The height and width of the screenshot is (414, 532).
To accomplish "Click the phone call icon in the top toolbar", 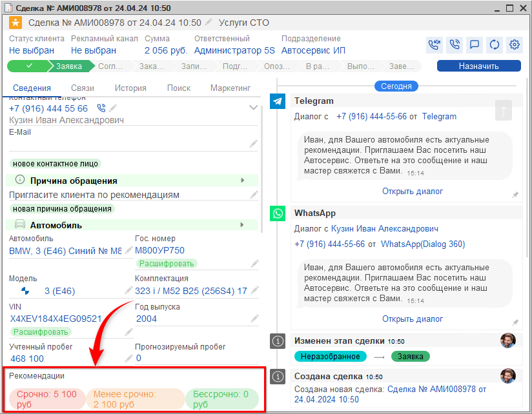I will tap(455, 44).
